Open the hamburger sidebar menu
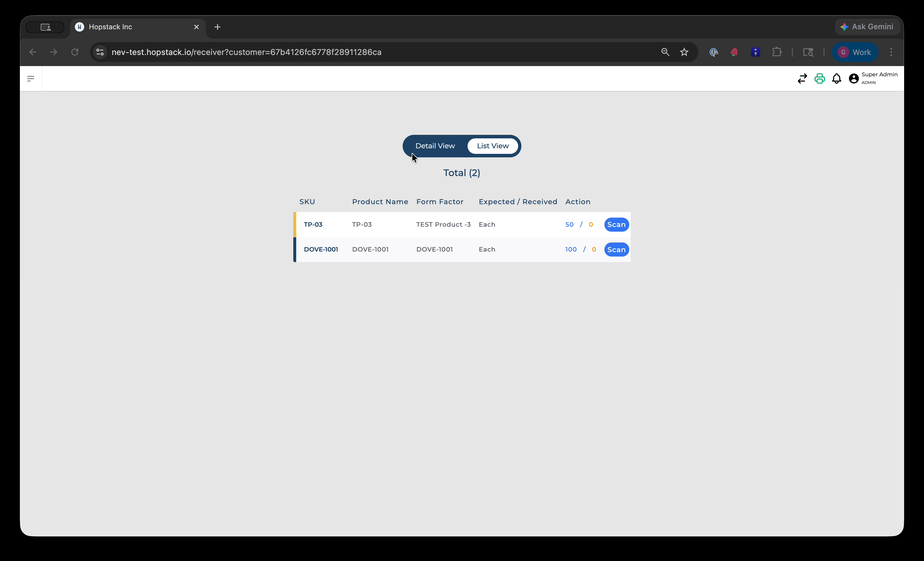The height and width of the screenshot is (561, 924). pos(31,78)
